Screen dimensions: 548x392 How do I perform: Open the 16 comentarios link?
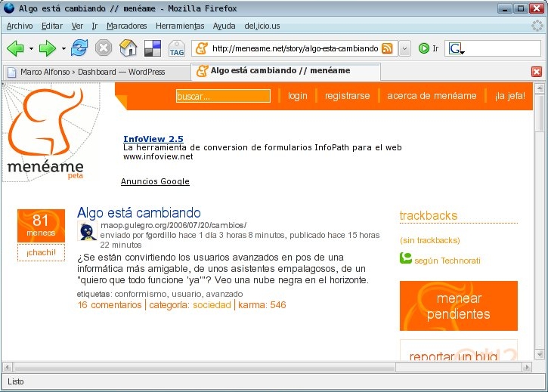tap(110, 304)
